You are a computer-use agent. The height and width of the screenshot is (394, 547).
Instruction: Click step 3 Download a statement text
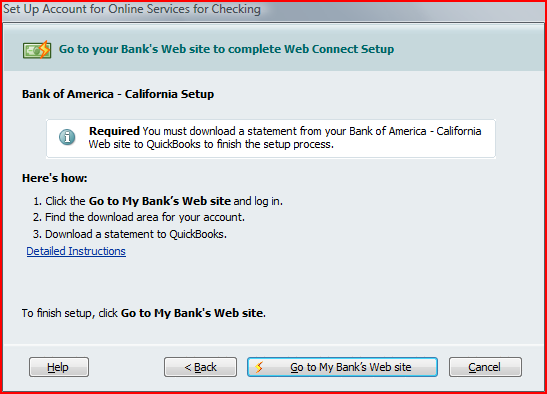coord(130,234)
